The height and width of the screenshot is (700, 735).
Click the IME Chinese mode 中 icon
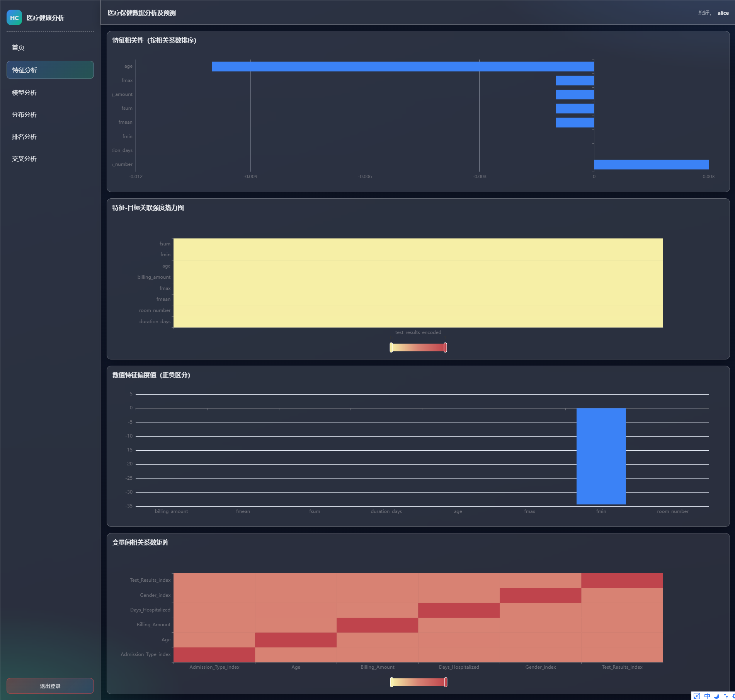[x=707, y=696]
